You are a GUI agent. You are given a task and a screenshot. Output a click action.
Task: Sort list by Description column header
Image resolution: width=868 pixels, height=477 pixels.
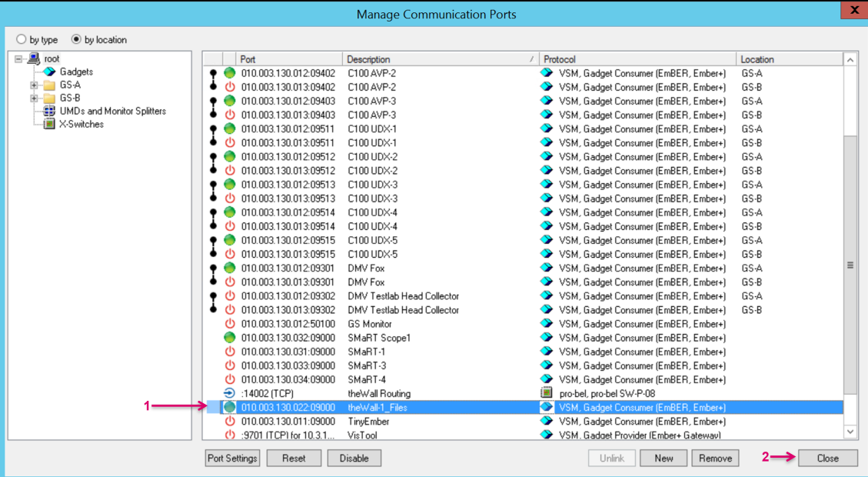coord(440,59)
